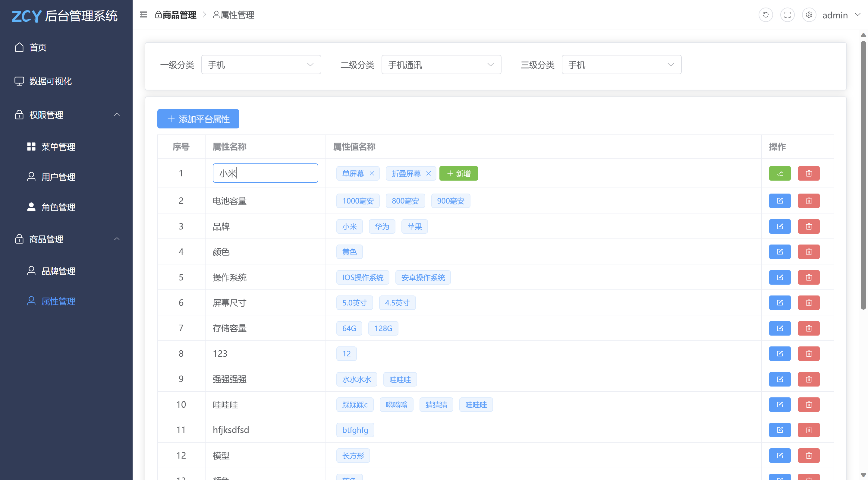This screenshot has width=868, height=480.
Task: Open the settings gear icon
Action: 809,15
